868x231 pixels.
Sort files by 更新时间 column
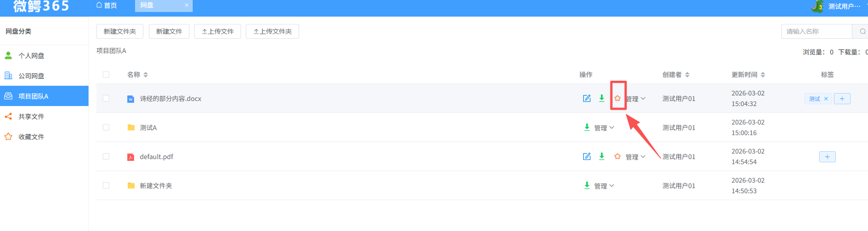[748, 75]
